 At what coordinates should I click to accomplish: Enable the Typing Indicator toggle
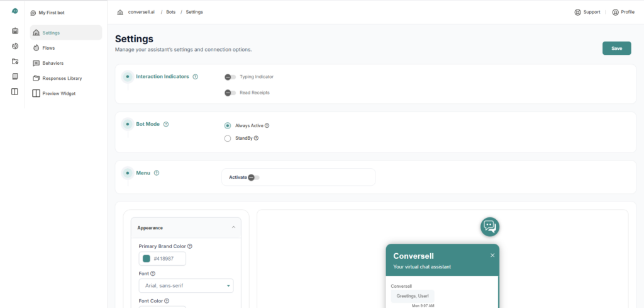tap(230, 77)
